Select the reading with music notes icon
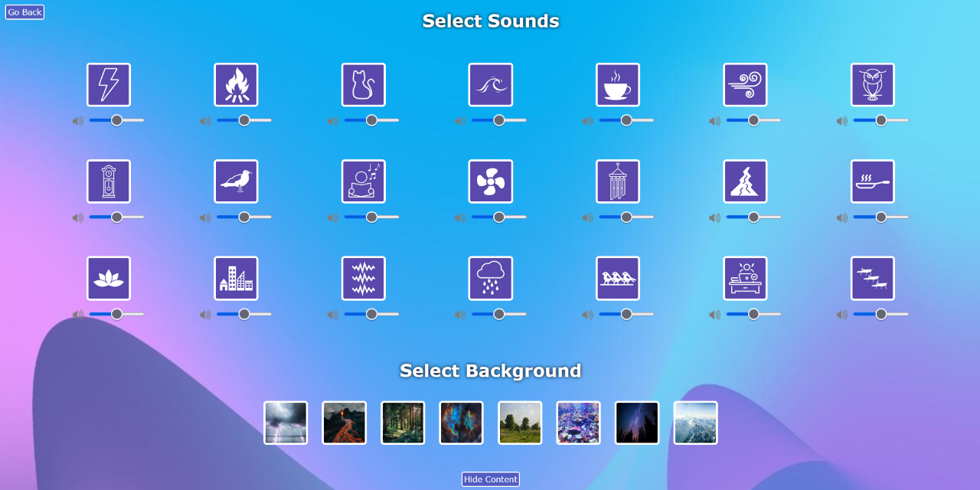This screenshot has height=490, width=980. coord(364,181)
